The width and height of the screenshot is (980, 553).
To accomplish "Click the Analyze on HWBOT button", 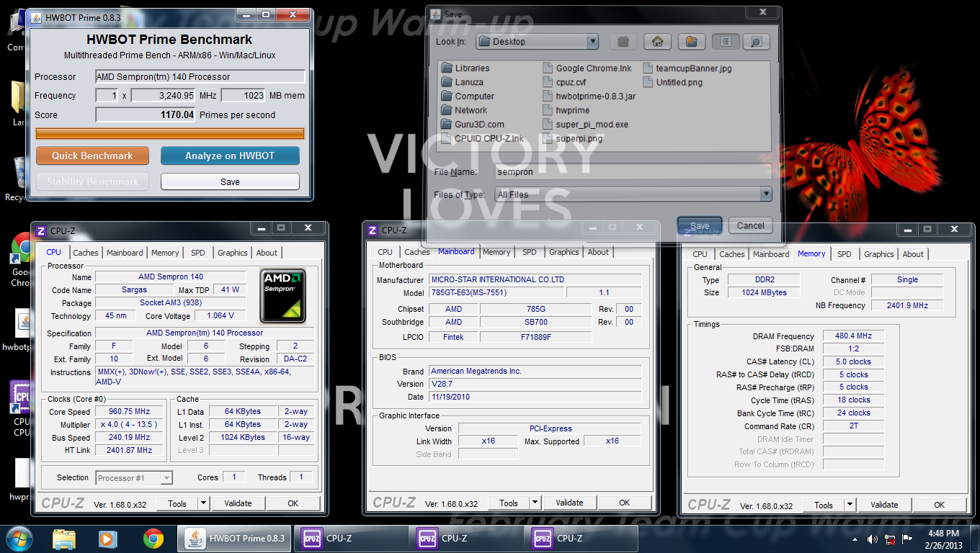I will tap(230, 156).
